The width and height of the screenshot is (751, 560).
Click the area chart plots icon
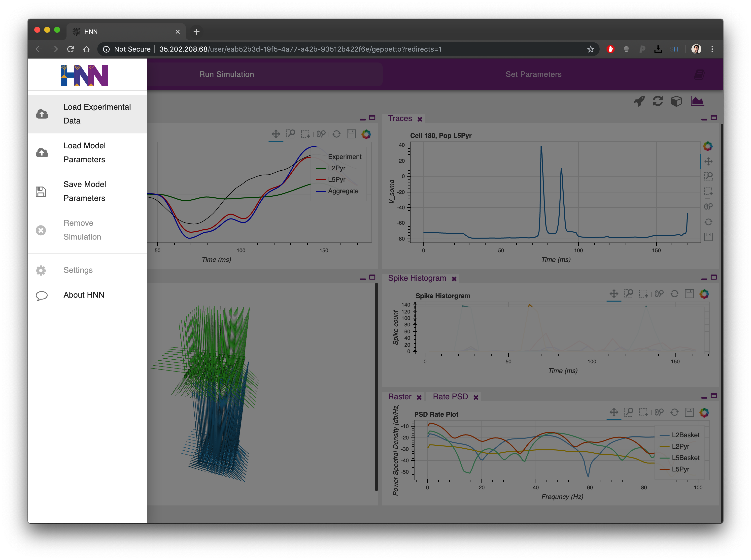pos(697,101)
